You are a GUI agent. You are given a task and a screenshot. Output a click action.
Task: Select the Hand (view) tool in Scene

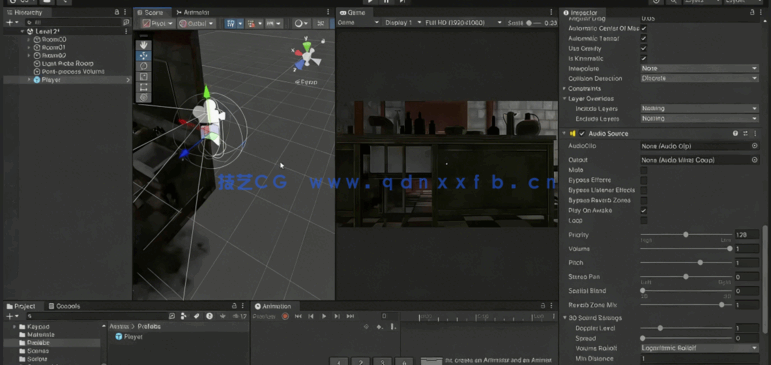click(x=144, y=45)
